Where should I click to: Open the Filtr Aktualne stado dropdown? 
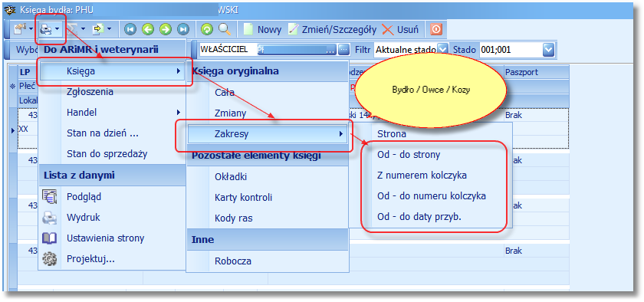pyautogui.click(x=442, y=50)
